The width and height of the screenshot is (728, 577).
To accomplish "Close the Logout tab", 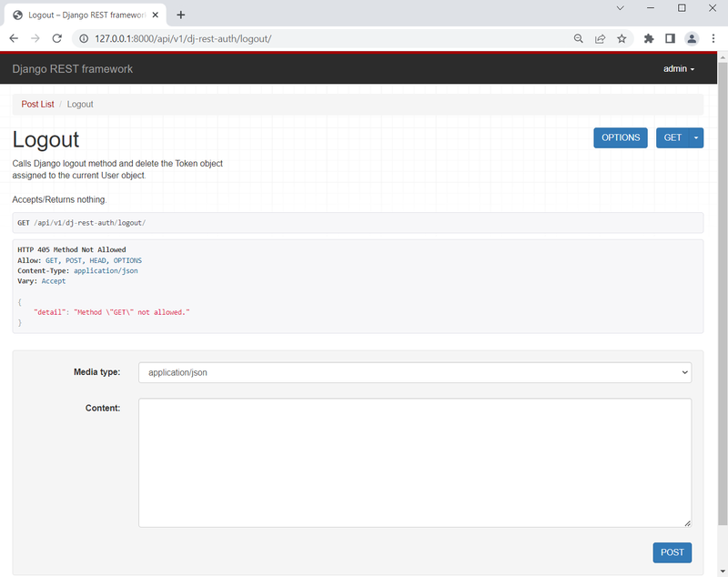I will (155, 15).
